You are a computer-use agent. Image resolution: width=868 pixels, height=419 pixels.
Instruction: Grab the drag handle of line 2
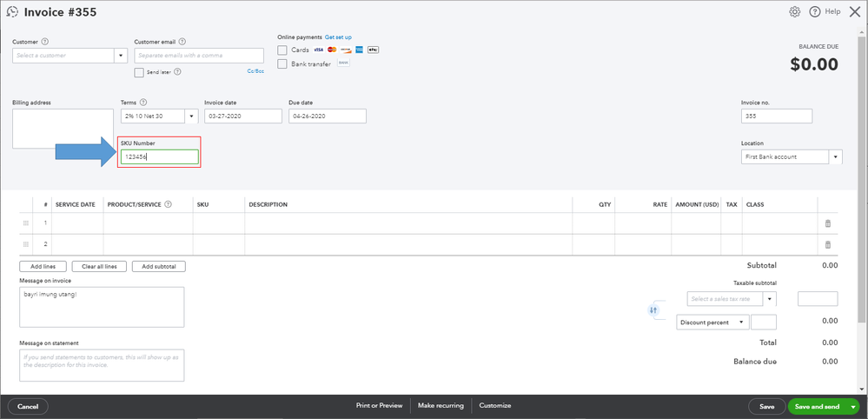coord(25,244)
